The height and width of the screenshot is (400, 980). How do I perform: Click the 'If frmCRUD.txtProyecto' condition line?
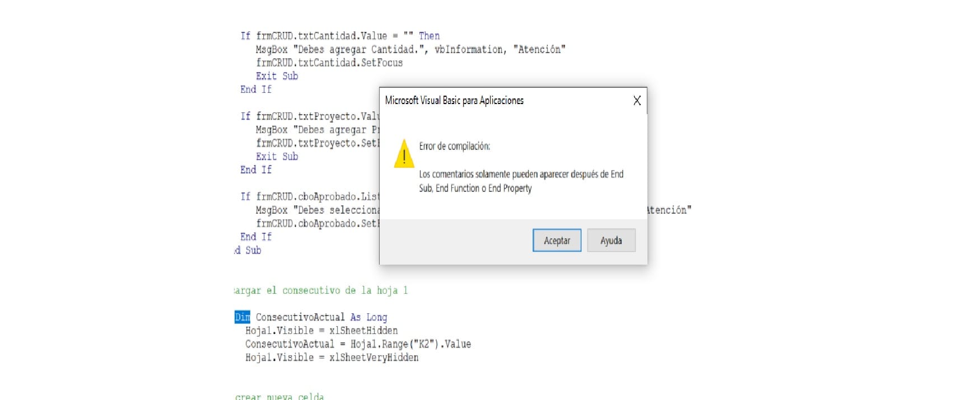[x=310, y=116]
